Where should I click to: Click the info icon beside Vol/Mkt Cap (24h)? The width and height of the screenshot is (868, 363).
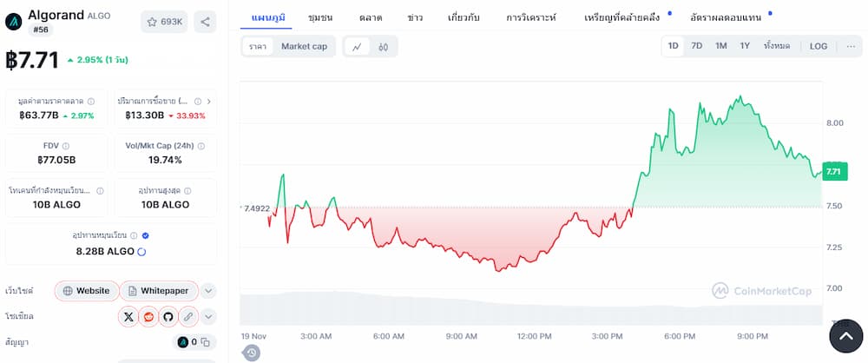click(x=201, y=146)
